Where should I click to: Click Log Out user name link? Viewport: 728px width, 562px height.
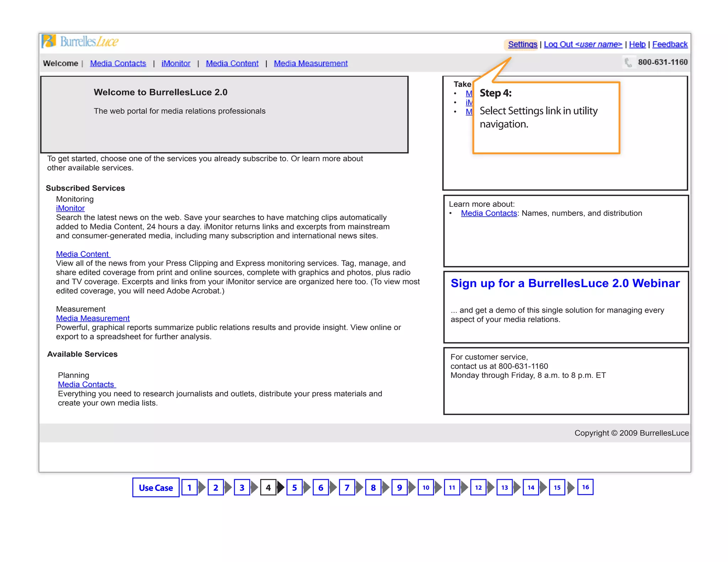tap(583, 44)
